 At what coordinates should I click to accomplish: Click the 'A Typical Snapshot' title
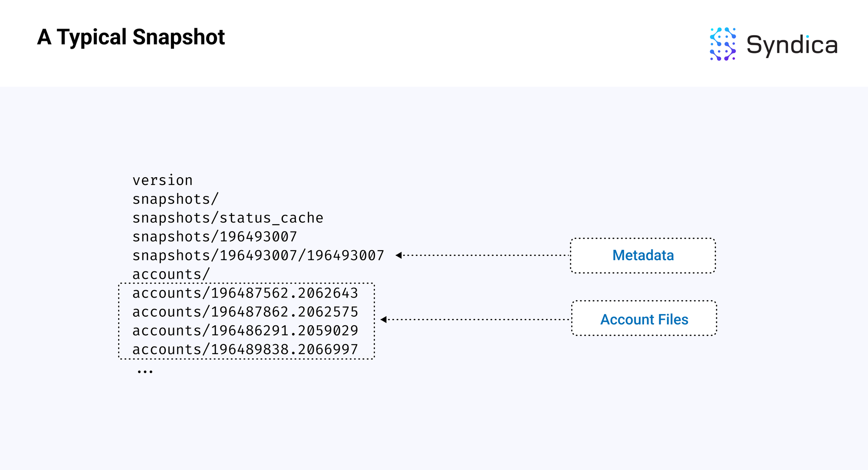click(131, 37)
